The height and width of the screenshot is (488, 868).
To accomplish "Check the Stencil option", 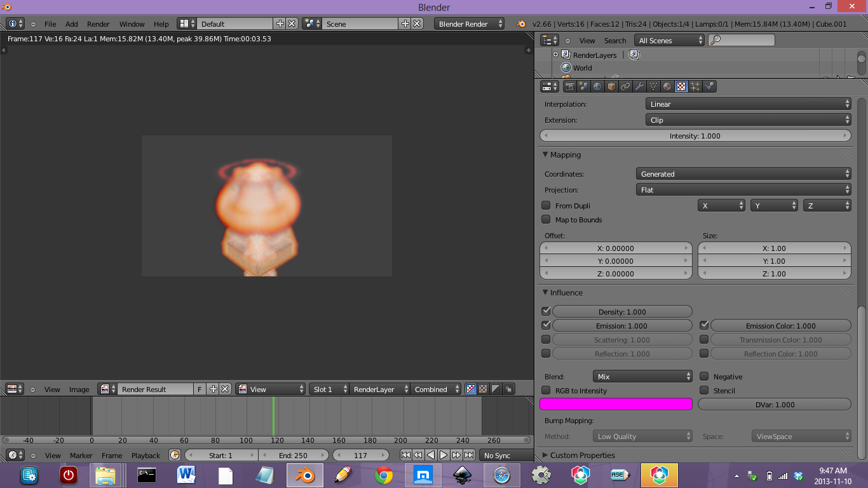I will [x=704, y=390].
